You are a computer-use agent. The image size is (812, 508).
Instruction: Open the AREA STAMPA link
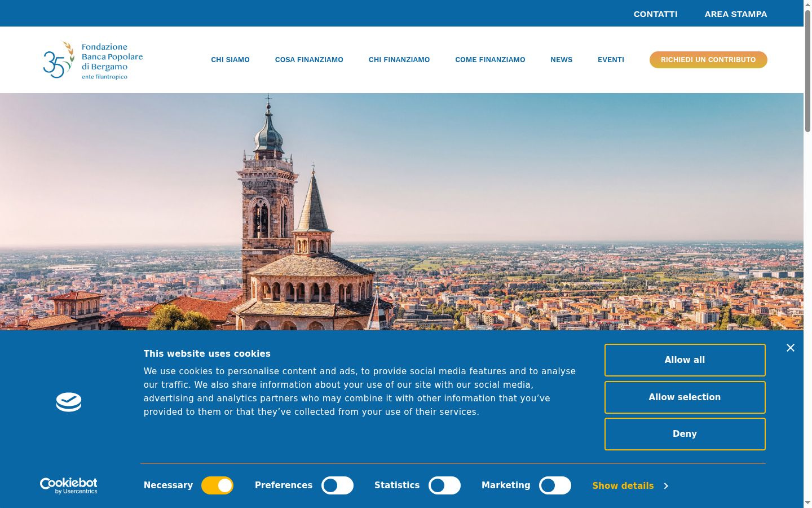pos(736,14)
